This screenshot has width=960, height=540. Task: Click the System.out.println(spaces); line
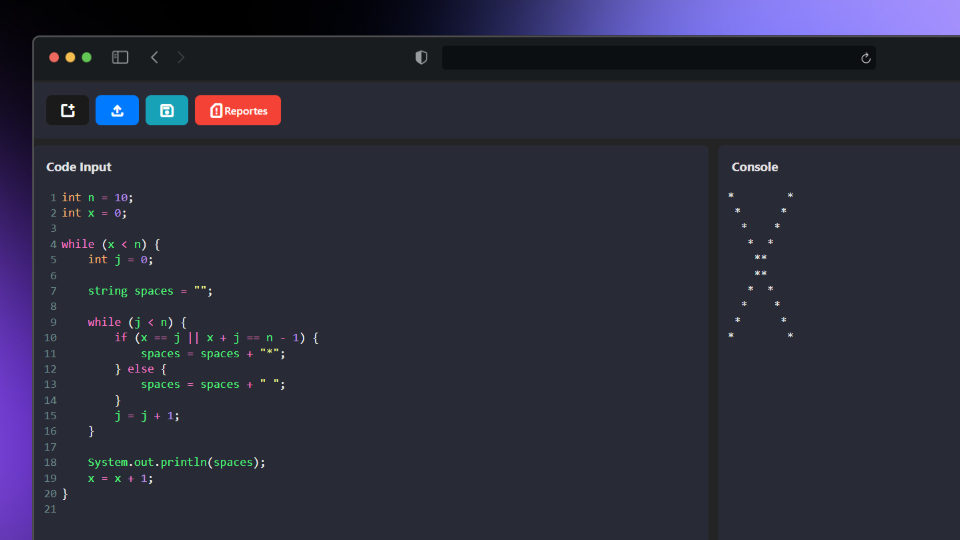coord(177,462)
